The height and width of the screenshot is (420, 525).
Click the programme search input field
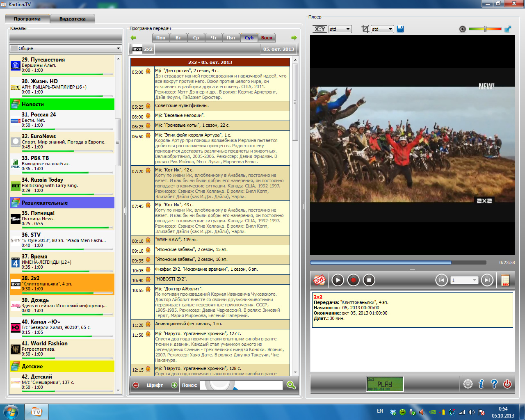(241, 385)
